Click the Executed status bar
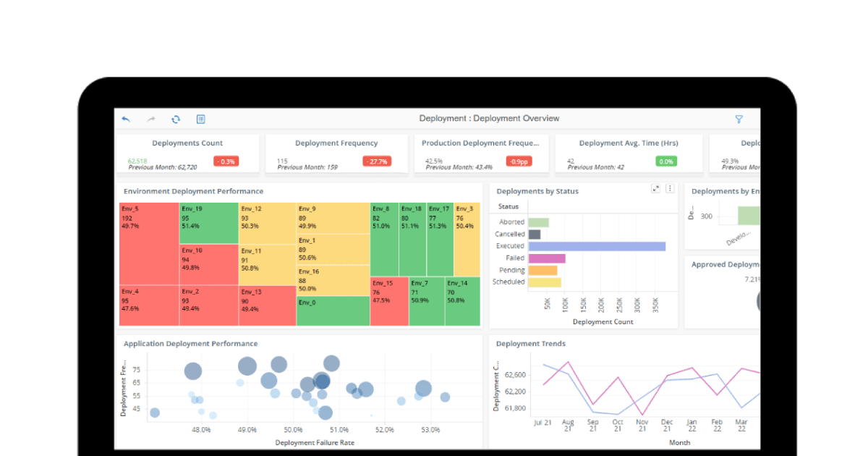This screenshot has height=456, width=868. point(597,246)
